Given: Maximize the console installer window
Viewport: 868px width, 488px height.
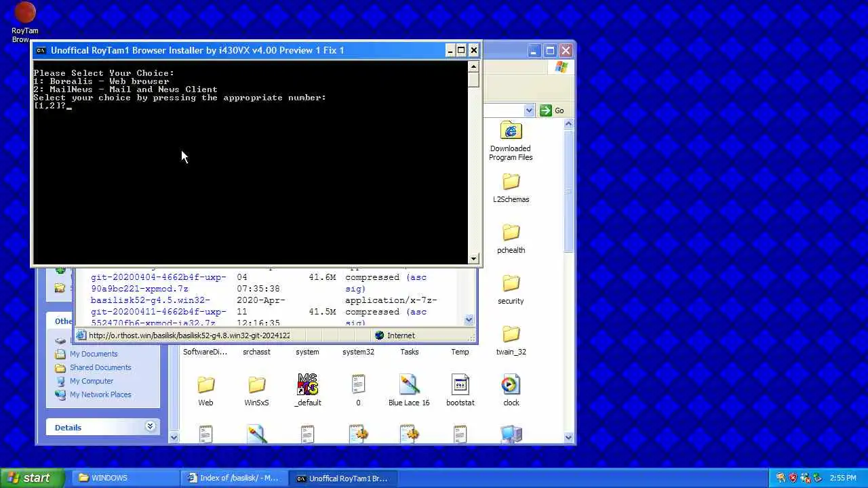Looking at the screenshot, I should tap(461, 50).
